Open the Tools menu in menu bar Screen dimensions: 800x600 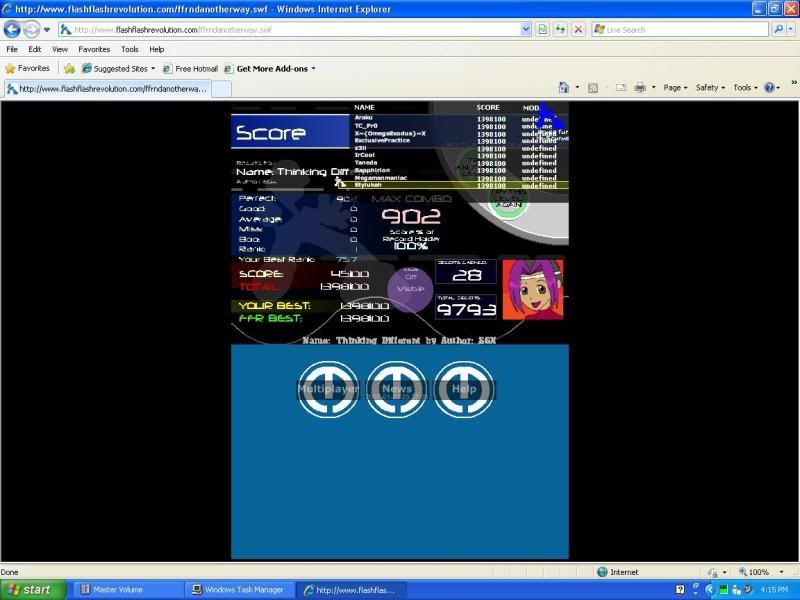130,49
